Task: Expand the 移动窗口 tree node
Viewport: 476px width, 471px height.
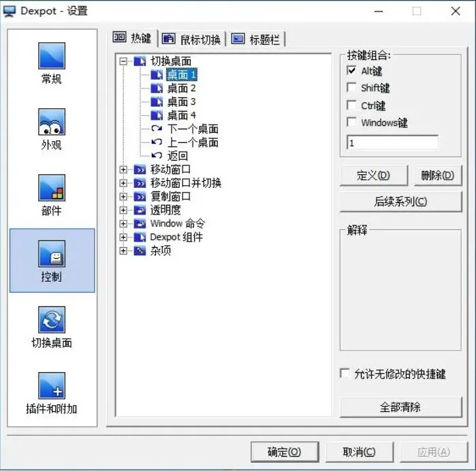Action: point(123,169)
